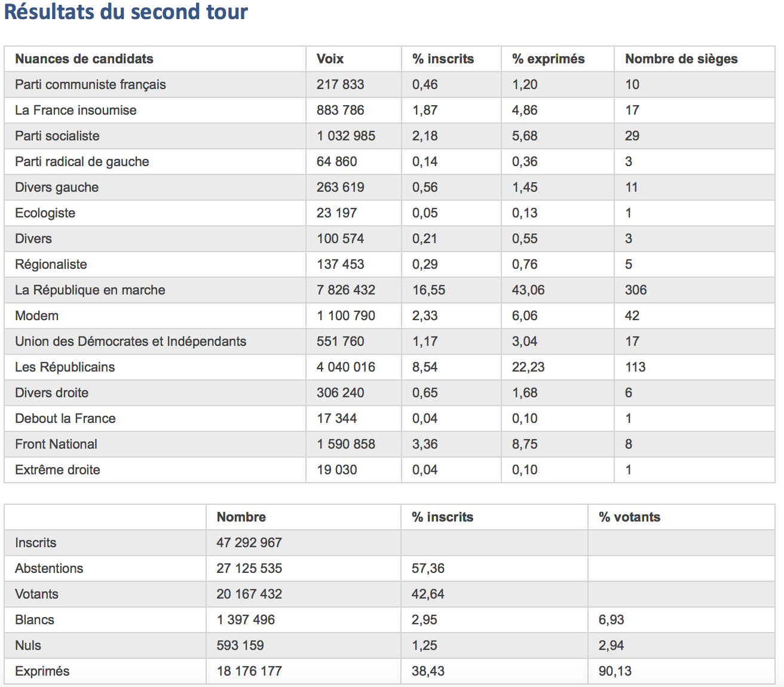Select the 'Front National' row label
Viewport: 784px width, 687px height.
click(56, 444)
